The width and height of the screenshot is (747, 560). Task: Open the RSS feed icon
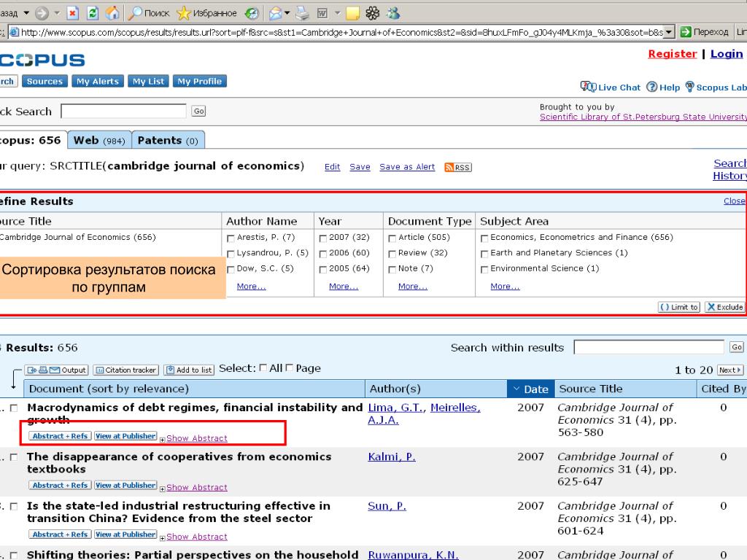tap(458, 167)
